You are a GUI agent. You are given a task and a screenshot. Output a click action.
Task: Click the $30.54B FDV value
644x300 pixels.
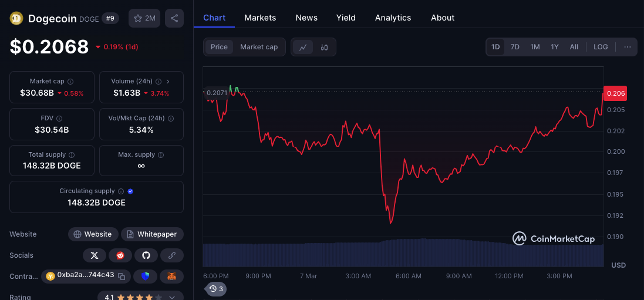[x=52, y=130]
